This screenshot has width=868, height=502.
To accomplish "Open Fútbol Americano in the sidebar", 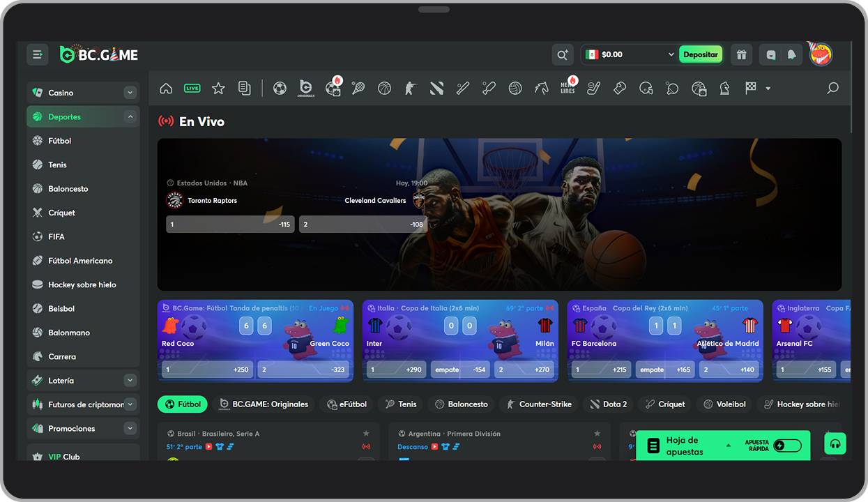I will point(80,261).
